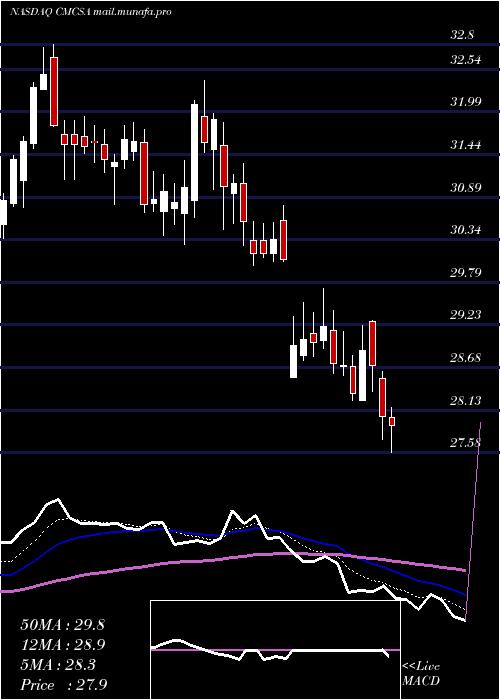500x700 pixels.
Task: Click the tallest red candle near the 32.54 level
Action: pos(54,92)
